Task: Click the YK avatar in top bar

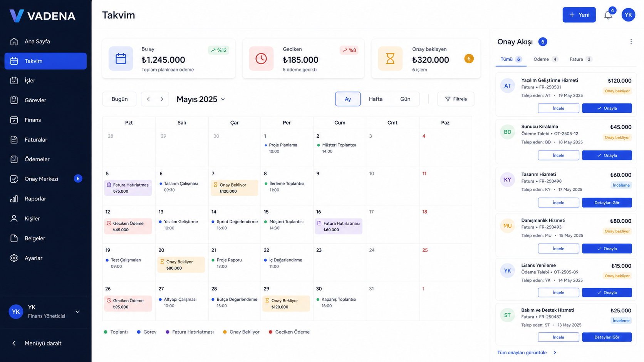Action: point(628,15)
